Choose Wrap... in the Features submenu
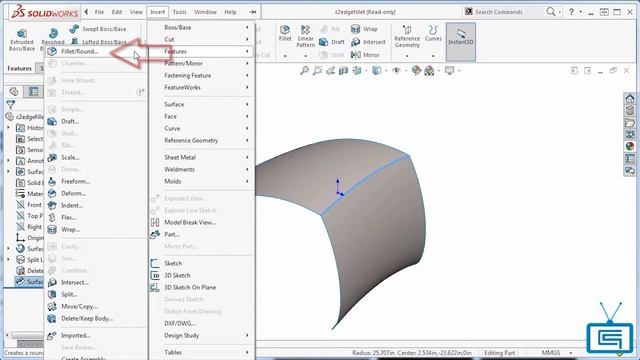The height and width of the screenshot is (360, 640). (x=96, y=229)
